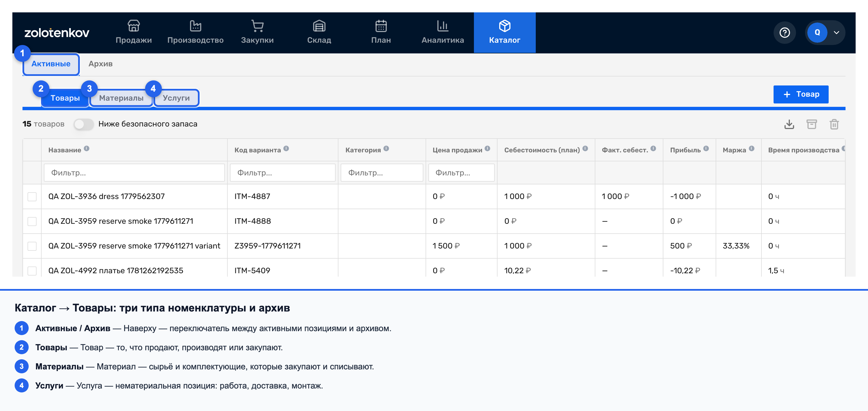Sort by the Время производства header
The width and height of the screenshot is (868, 411).
click(x=803, y=150)
